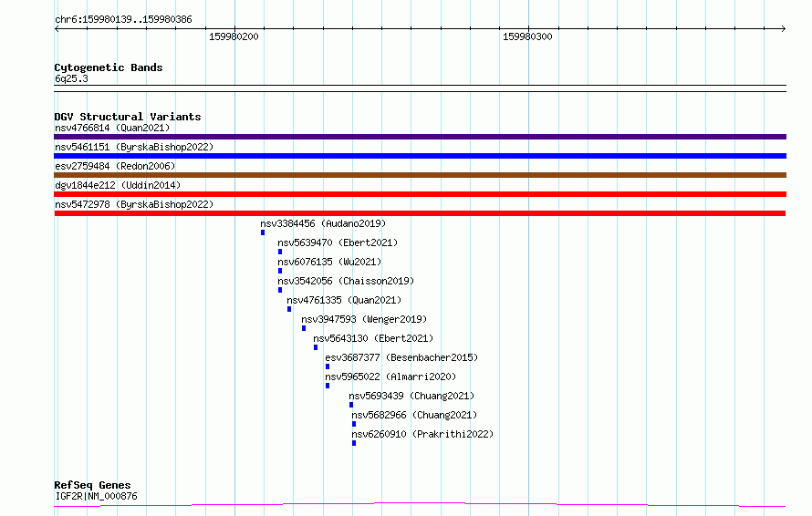Click nsv5682966 (Chuang2021) label
This screenshot has height=516, width=812.
(x=414, y=415)
